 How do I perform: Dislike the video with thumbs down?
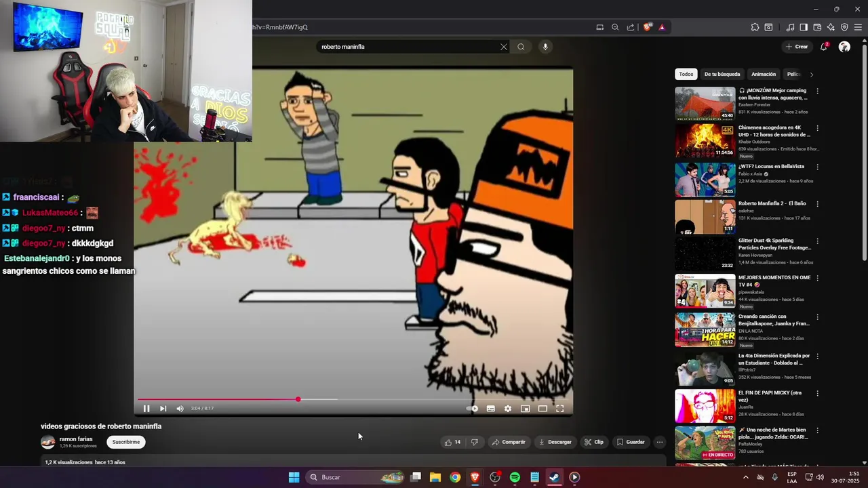tap(475, 442)
